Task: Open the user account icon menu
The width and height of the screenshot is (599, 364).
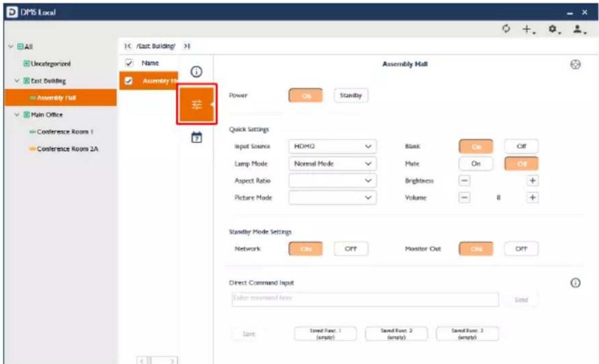Action: coord(579,29)
